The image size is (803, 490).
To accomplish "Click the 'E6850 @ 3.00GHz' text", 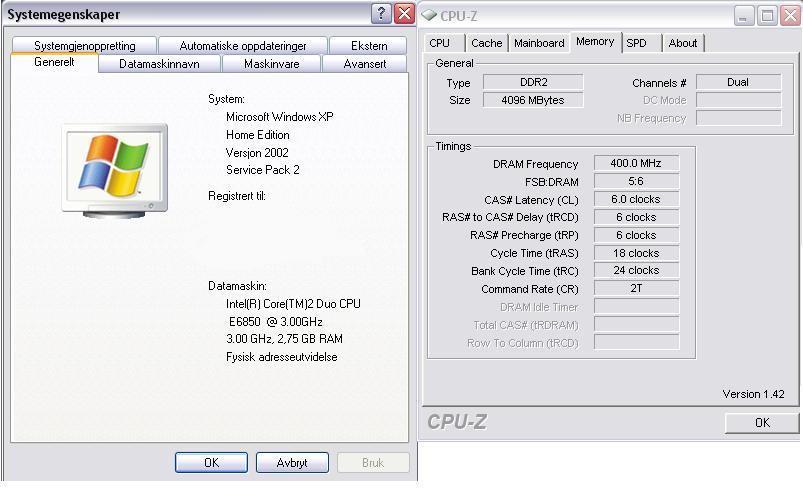I will pyautogui.click(x=276, y=322).
